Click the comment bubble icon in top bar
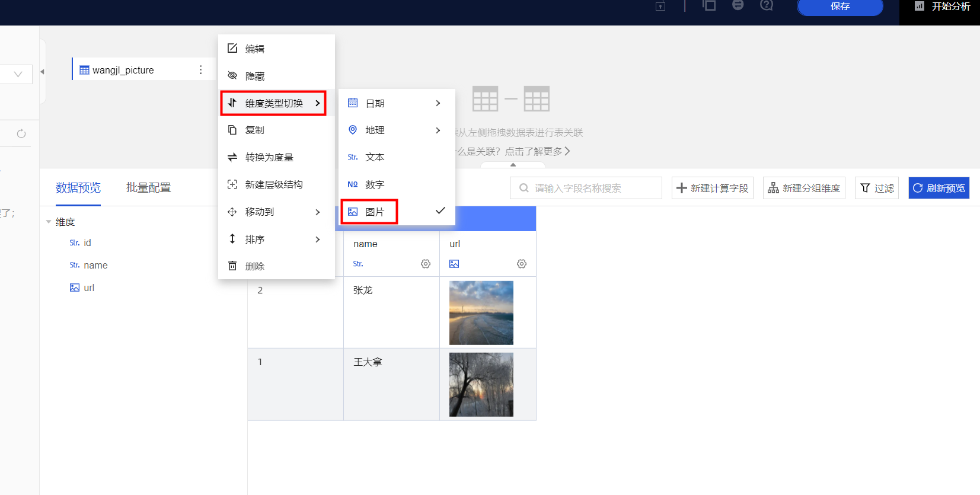This screenshot has height=495, width=980. pyautogui.click(x=738, y=5)
